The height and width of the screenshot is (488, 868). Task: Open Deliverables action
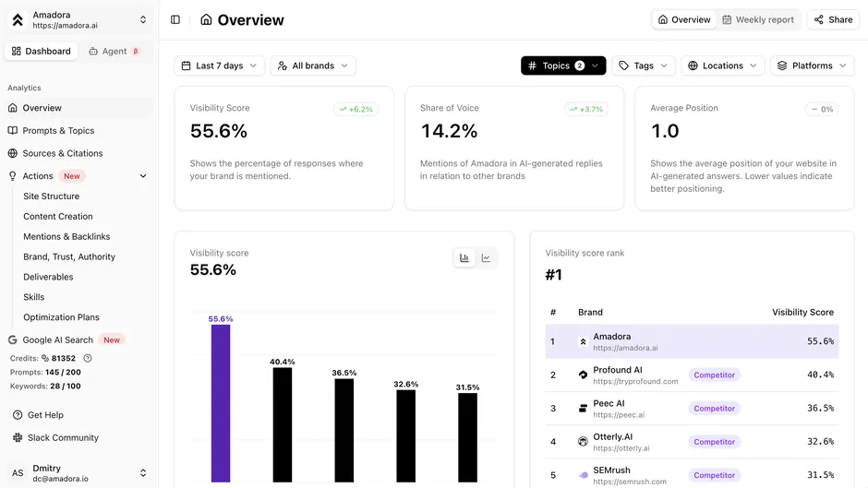click(48, 277)
